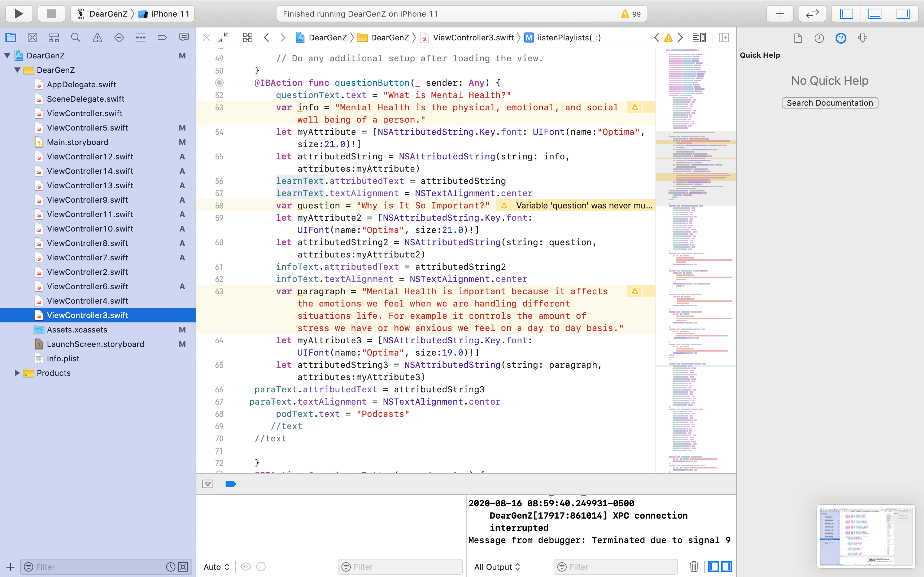Open the All Output dropdown
This screenshot has height=577, width=924.
coord(497,567)
